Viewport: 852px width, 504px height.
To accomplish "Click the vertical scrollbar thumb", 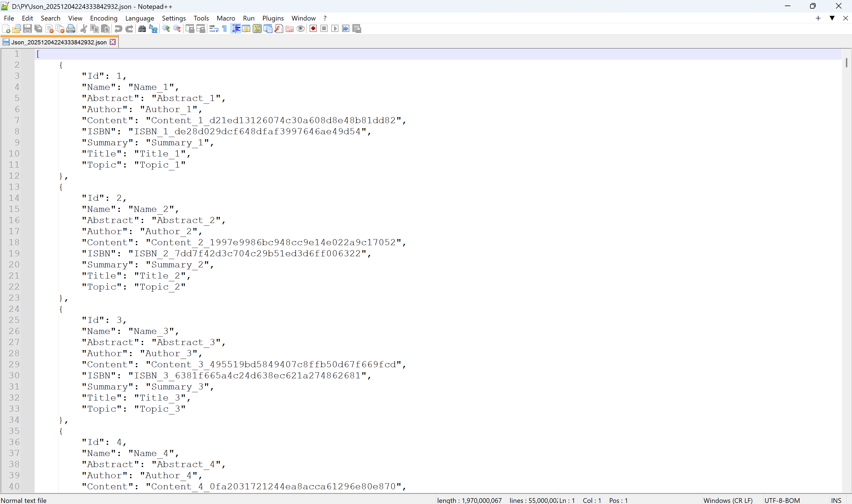I will click(846, 62).
